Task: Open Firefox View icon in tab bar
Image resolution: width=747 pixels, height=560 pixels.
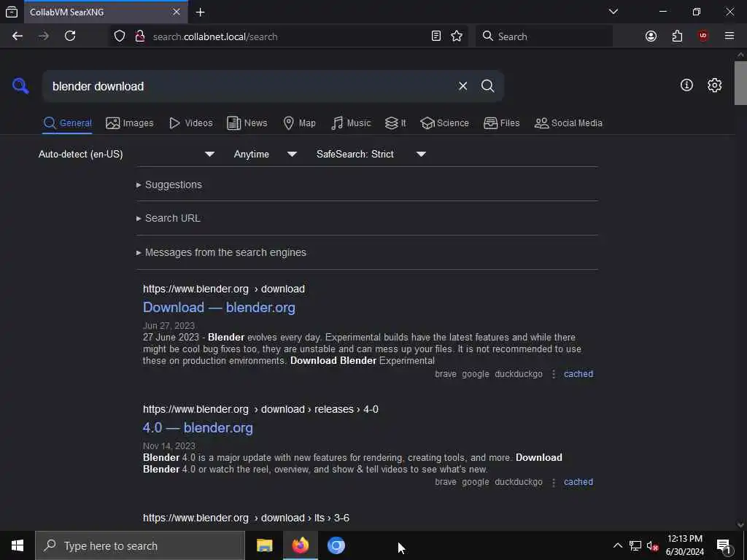Action: 12,12
